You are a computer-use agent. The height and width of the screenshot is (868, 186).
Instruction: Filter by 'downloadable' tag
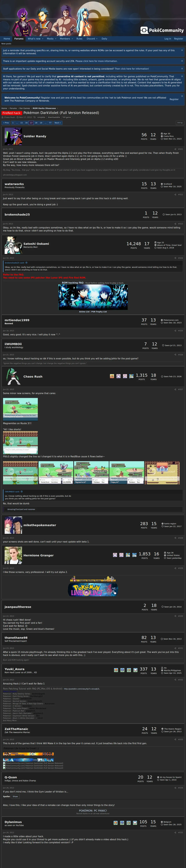[54, 117]
